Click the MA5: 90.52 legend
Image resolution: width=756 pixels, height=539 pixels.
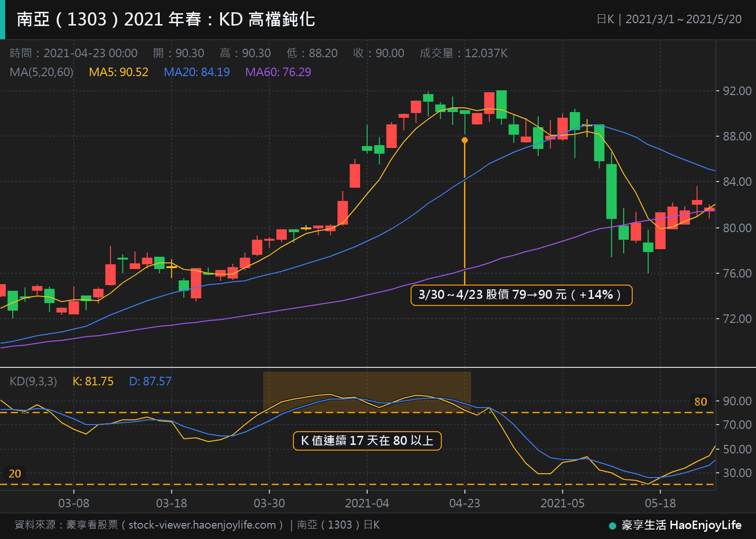119,72
